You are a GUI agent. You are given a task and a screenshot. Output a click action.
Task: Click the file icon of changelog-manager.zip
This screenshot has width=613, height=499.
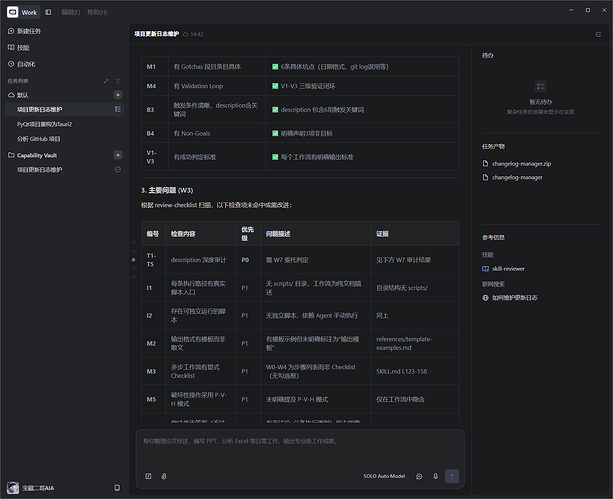click(485, 163)
